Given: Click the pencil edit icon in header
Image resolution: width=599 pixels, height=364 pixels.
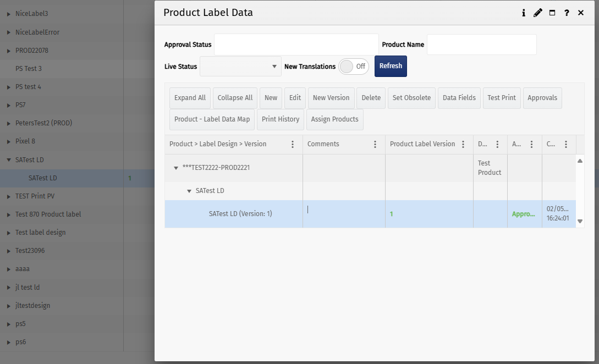Looking at the screenshot, I should point(538,13).
